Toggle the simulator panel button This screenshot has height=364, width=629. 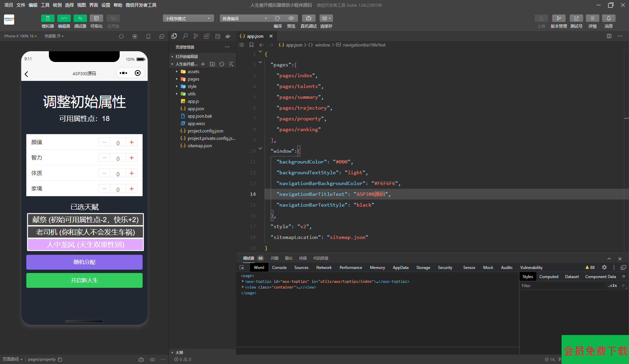(48, 19)
